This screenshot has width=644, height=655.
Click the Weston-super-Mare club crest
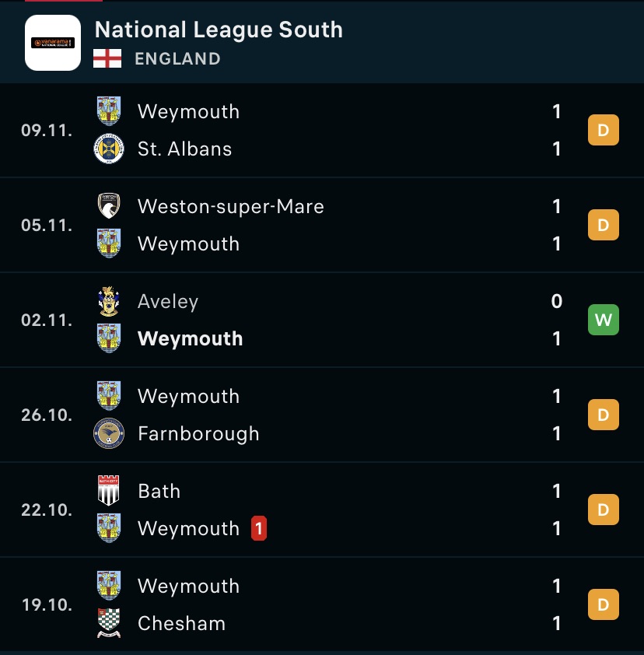point(108,206)
